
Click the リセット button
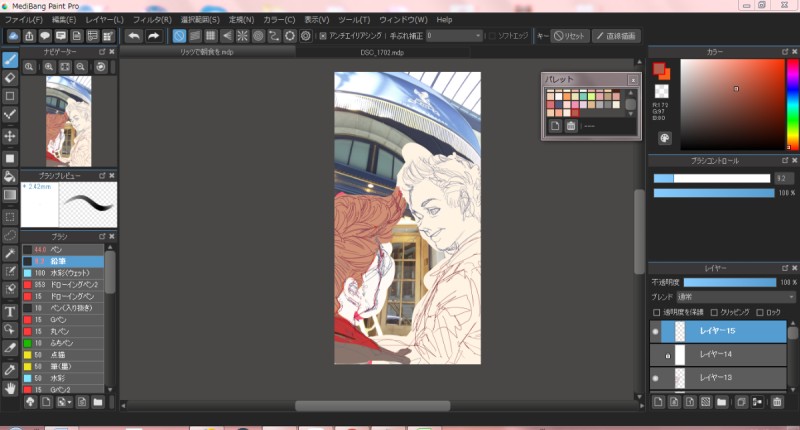point(570,36)
